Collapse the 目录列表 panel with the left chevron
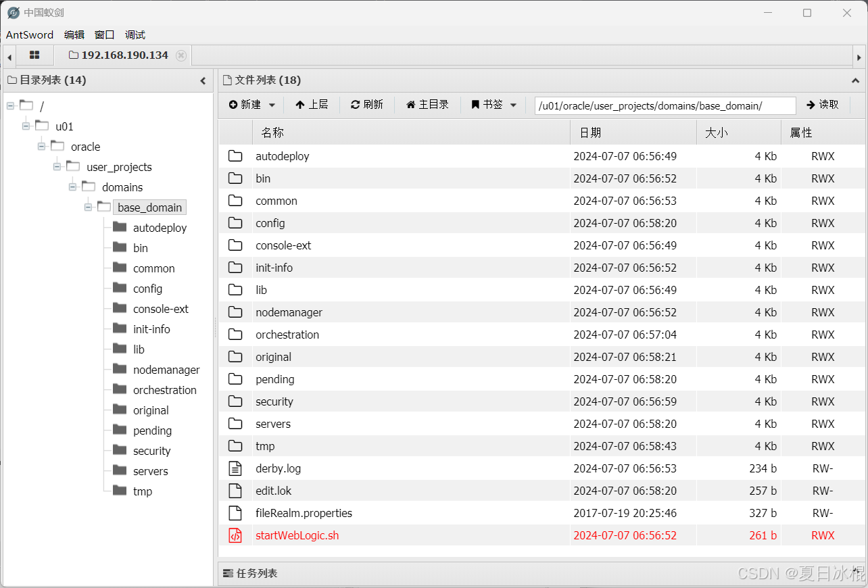Viewport: 868px width, 588px height. [203, 80]
